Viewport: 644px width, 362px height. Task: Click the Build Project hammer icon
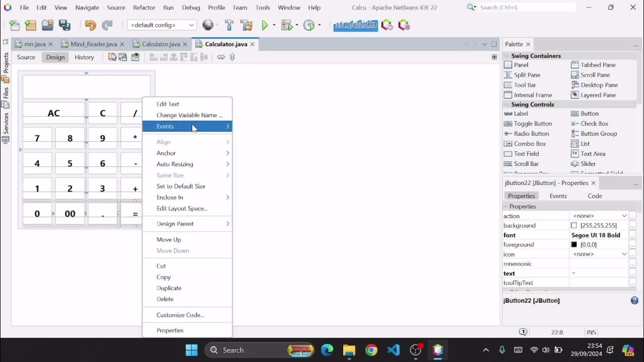coord(229,25)
